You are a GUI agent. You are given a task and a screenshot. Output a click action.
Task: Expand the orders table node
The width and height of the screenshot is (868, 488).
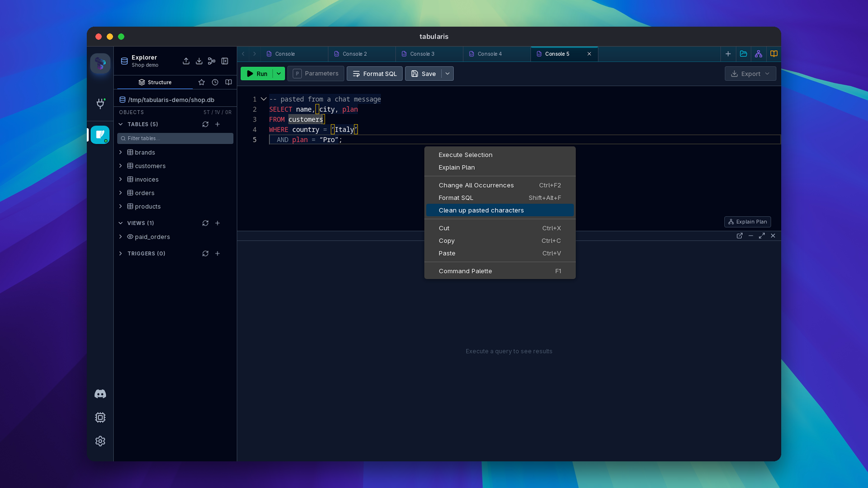[x=121, y=193]
